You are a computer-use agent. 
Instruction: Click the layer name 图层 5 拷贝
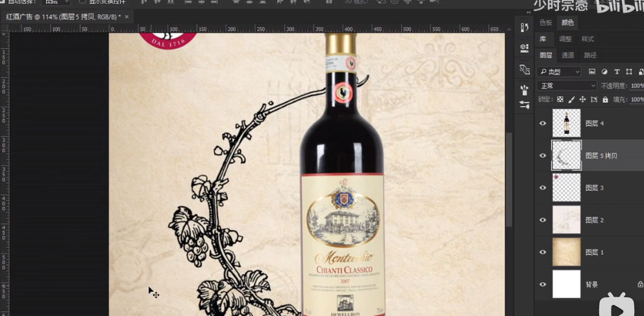coord(601,155)
